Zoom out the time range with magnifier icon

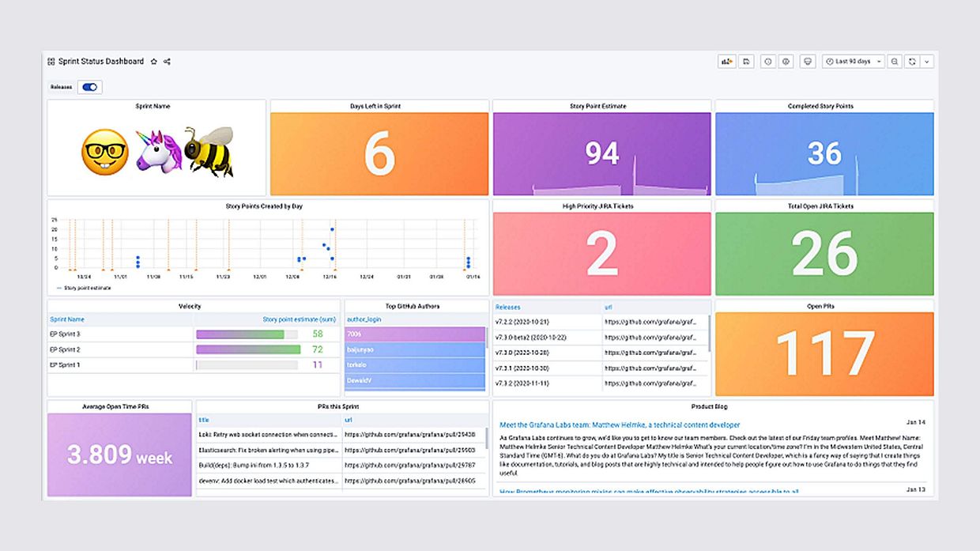pyautogui.click(x=894, y=61)
